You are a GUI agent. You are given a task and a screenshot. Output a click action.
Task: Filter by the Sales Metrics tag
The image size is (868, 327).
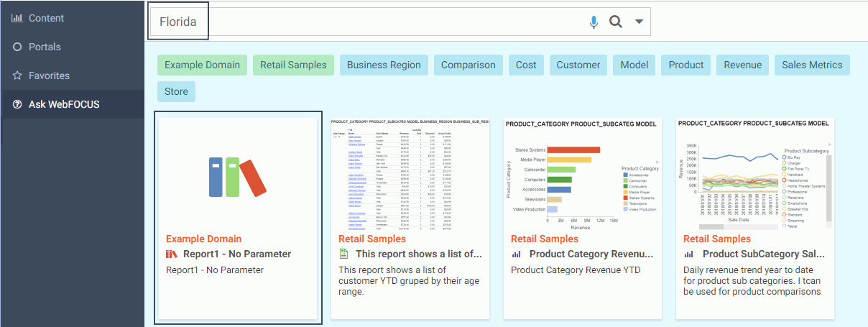click(813, 65)
